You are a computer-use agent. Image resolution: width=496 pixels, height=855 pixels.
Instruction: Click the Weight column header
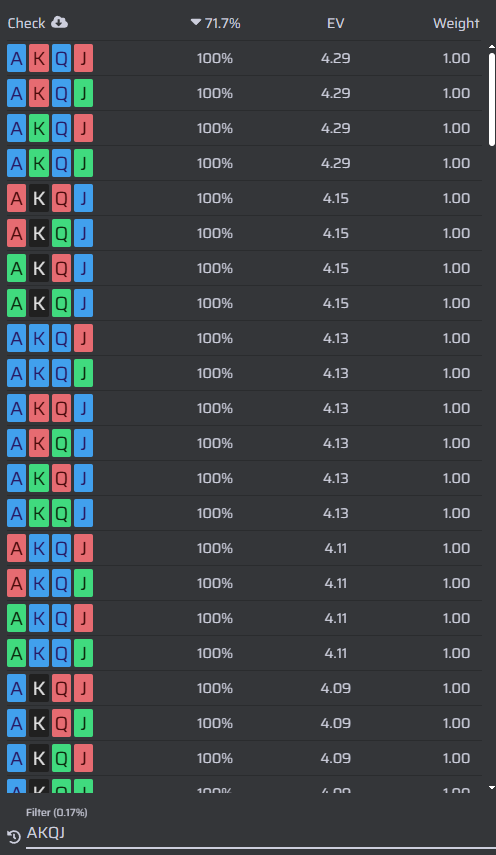coord(456,23)
